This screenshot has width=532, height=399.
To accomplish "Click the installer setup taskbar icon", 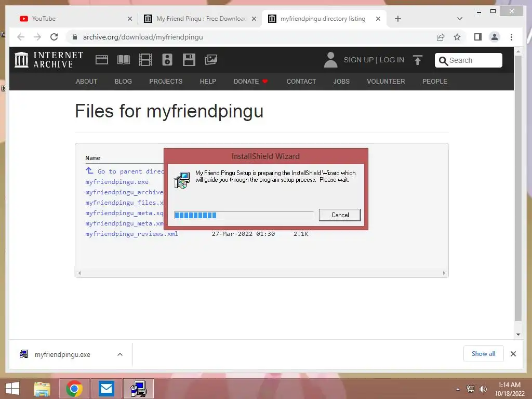I will pos(138,389).
